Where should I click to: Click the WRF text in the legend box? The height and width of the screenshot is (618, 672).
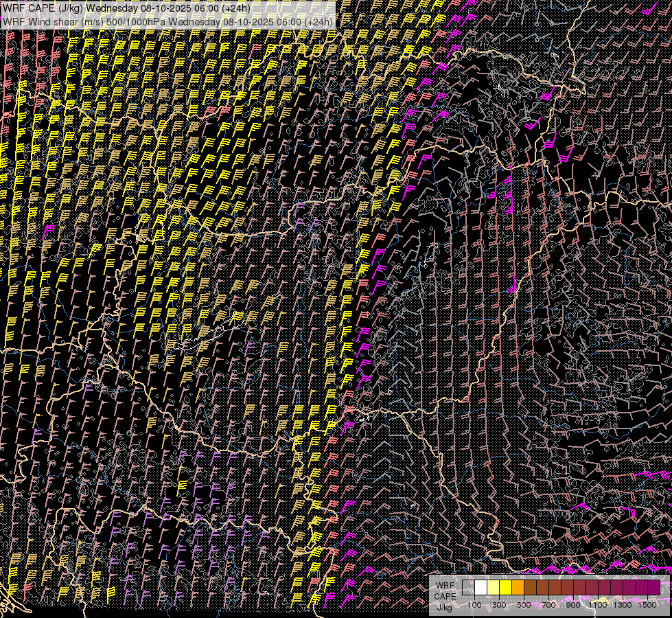pyautogui.click(x=445, y=585)
